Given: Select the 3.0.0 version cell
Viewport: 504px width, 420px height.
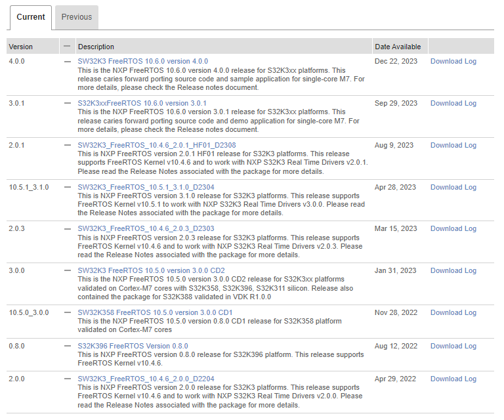Looking at the screenshot, I should point(16,270).
